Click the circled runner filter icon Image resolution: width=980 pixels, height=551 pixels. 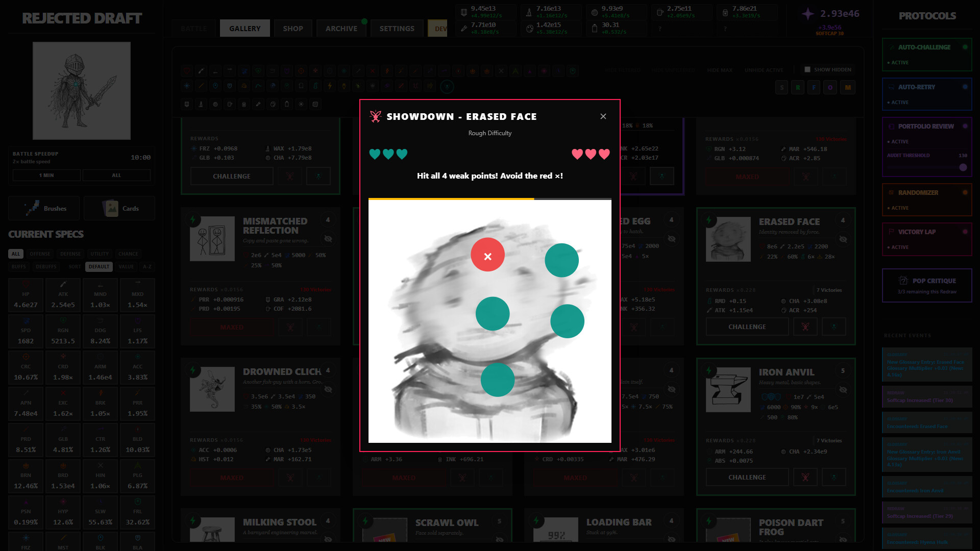point(447,86)
